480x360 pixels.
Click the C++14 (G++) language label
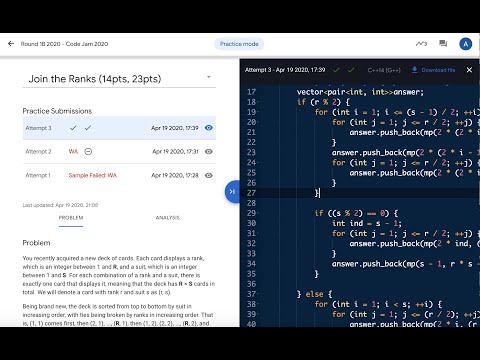(x=384, y=70)
